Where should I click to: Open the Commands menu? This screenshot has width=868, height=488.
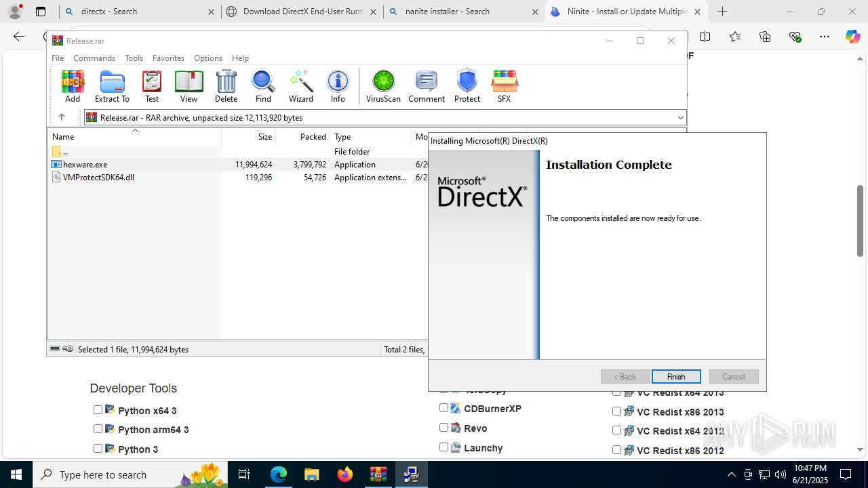click(x=94, y=58)
